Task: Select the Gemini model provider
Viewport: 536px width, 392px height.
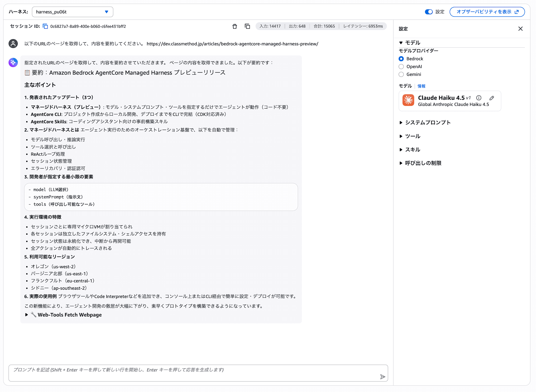Action: [x=401, y=74]
